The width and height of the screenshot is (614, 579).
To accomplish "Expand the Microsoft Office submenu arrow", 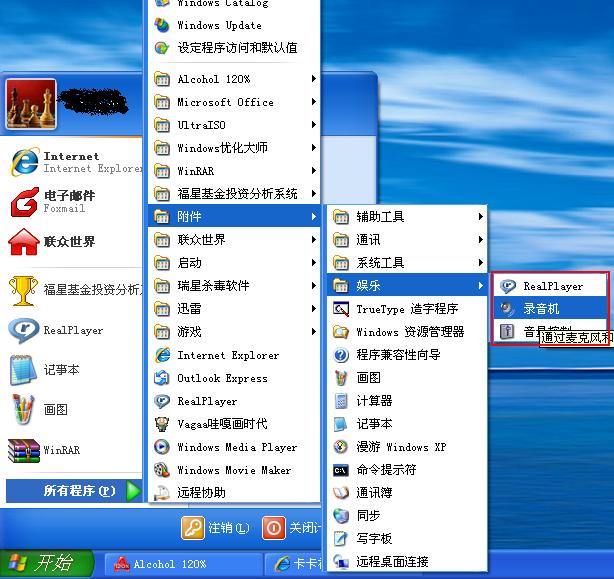I will 314,102.
